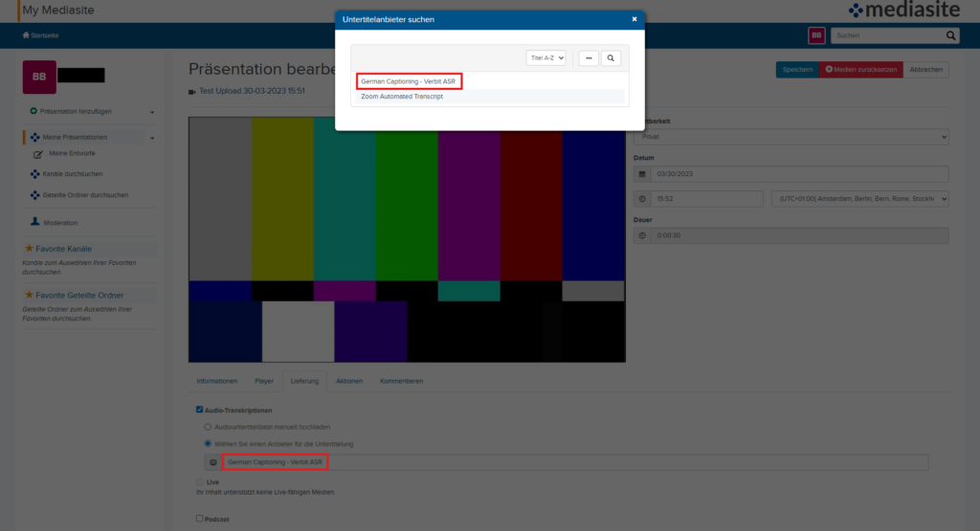Open the three-dots options button in the dialog

point(589,58)
